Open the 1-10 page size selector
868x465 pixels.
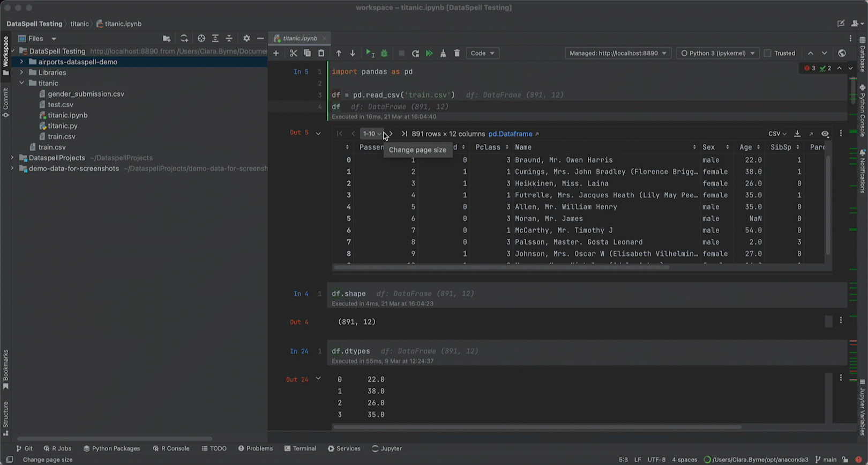coord(371,134)
